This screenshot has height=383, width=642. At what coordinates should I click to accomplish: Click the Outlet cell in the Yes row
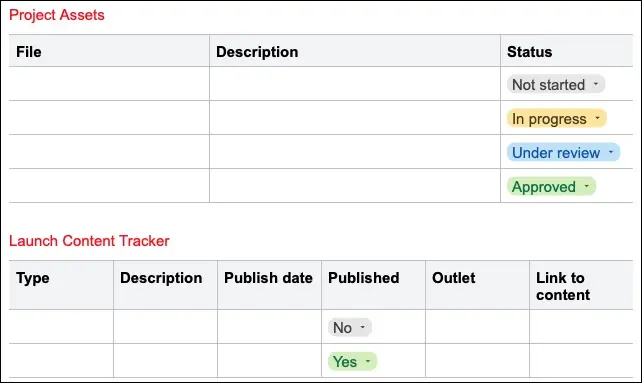(477, 361)
